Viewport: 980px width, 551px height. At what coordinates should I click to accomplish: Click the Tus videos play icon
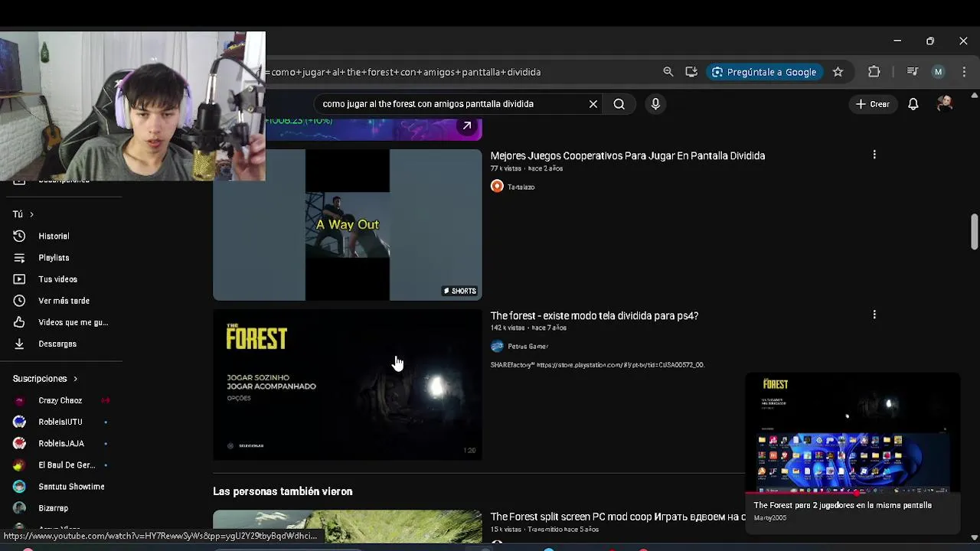click(20, 279)
